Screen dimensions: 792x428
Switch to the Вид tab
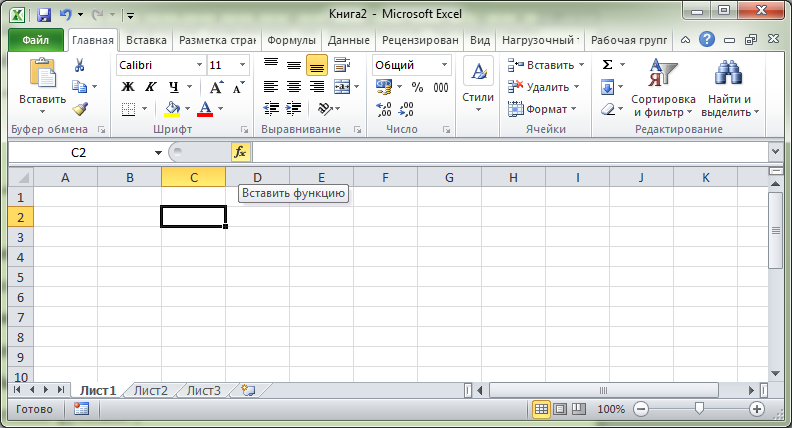pyautogui.click(x=480, y=40)
